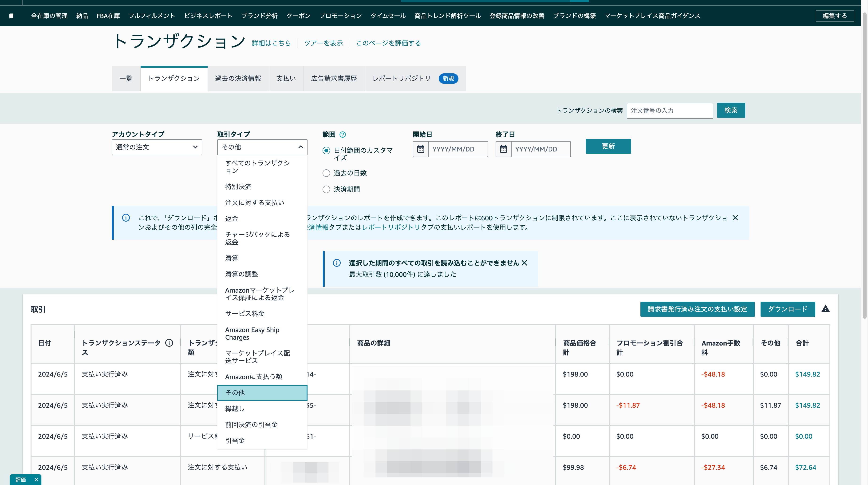The image size is (868, 485).
Task: Dismiss the download report info banner
Action: [735, 218]
